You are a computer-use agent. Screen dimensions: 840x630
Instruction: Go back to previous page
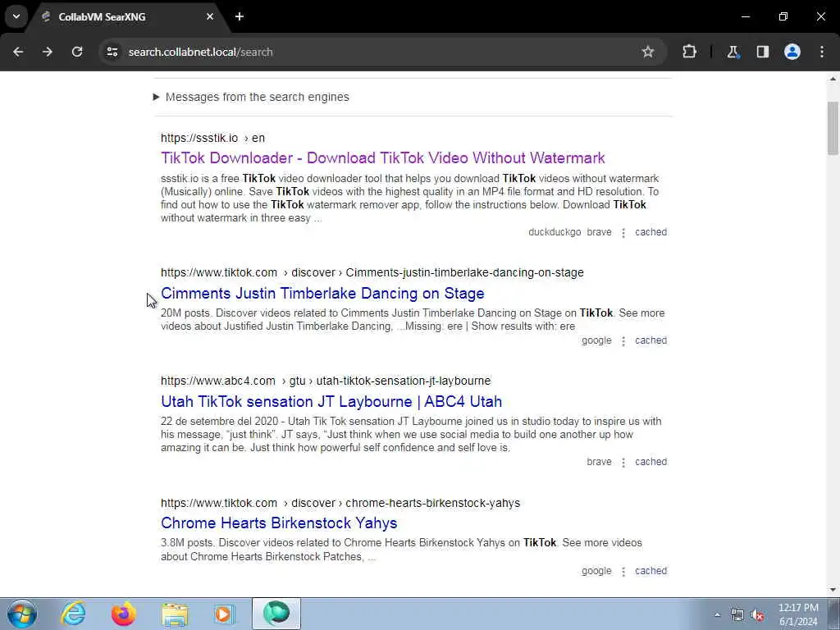[x=18, y=52]
